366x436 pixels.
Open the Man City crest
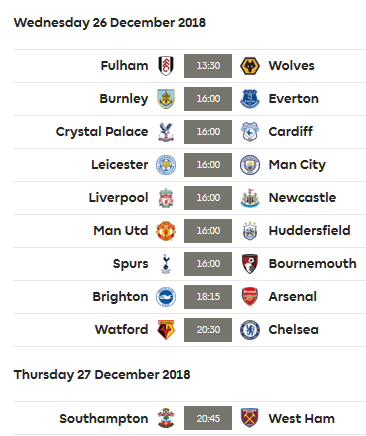(x=250, y=165)
